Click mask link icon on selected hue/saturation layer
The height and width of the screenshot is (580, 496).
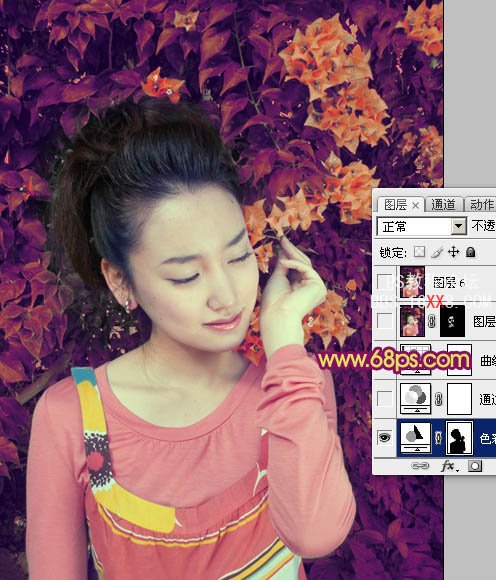[x=438, y=438]
